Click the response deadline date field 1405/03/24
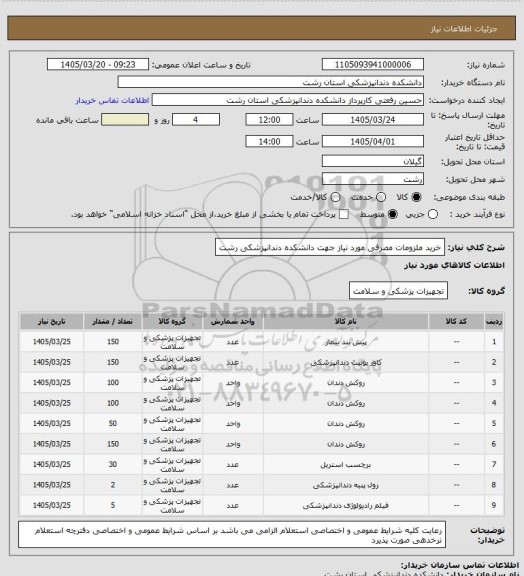This screenshot has height=576, width=524. [x=373, y=120]
